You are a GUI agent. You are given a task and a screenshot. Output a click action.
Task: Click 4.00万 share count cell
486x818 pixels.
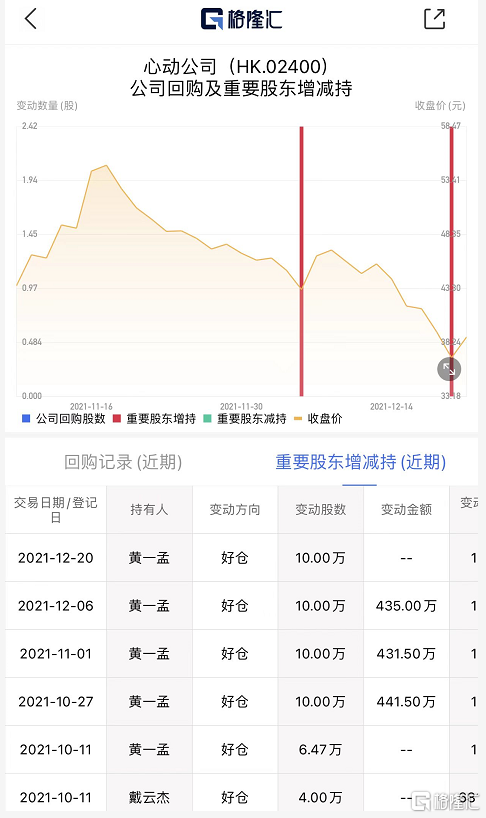[321, 798]
